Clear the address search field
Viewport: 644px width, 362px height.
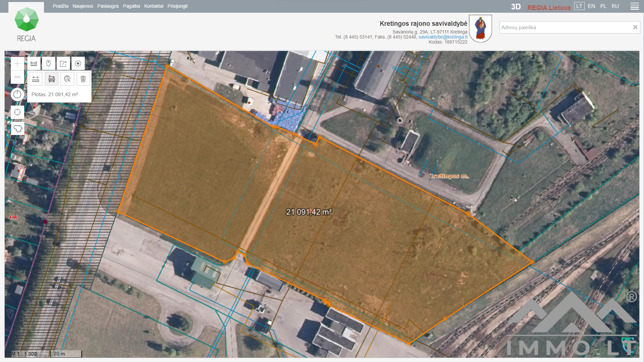pos(635,27)
